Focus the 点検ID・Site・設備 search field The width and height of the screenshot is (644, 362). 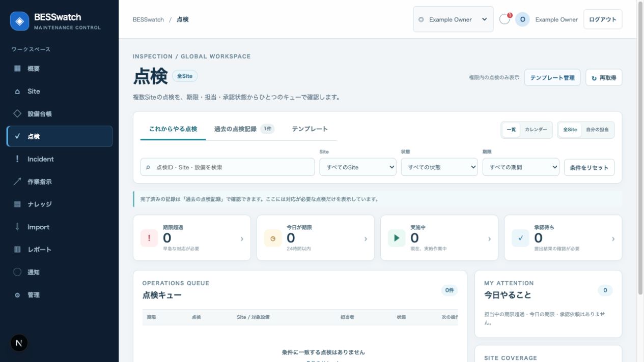pos(228,167)
